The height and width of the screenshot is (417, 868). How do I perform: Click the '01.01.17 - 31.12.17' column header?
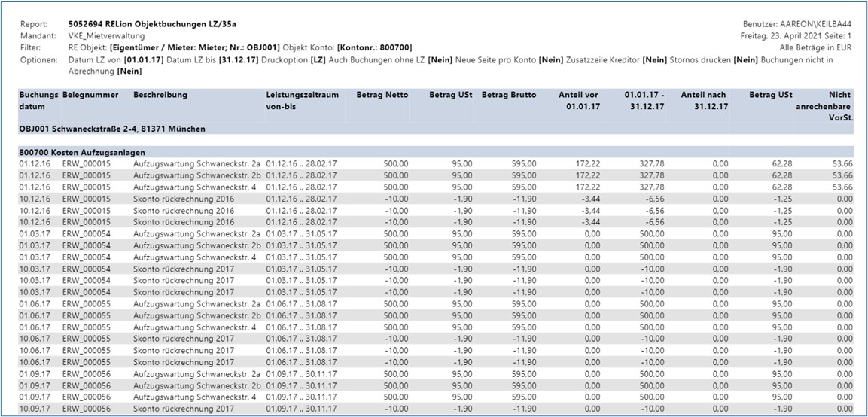[x=644, y=100]
